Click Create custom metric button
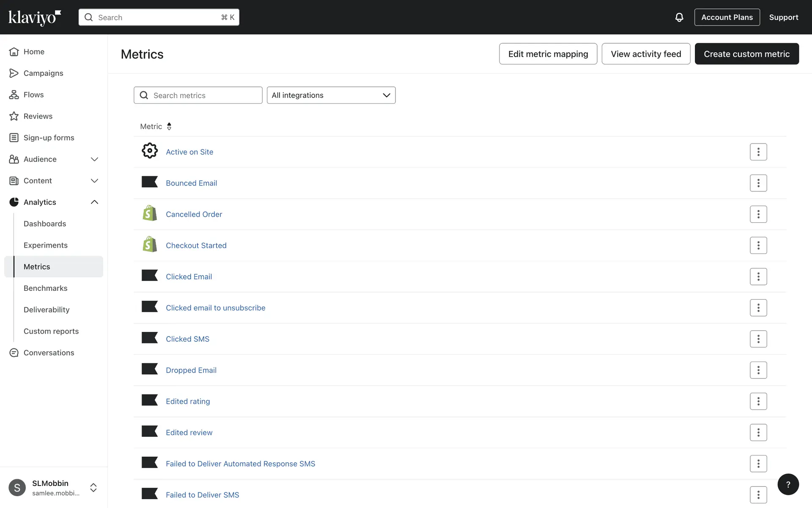The width and height of the screenshot is (812, 508). click(746, 54)
